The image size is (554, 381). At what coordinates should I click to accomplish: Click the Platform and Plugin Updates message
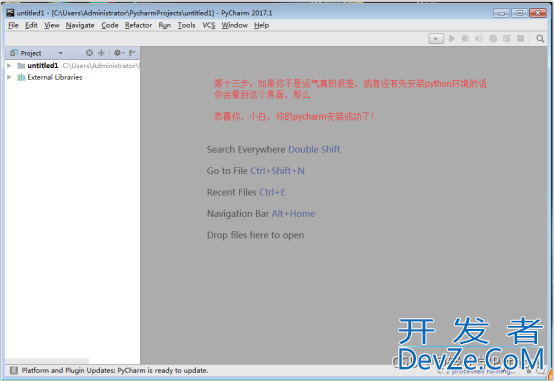[x=115, y=370]
